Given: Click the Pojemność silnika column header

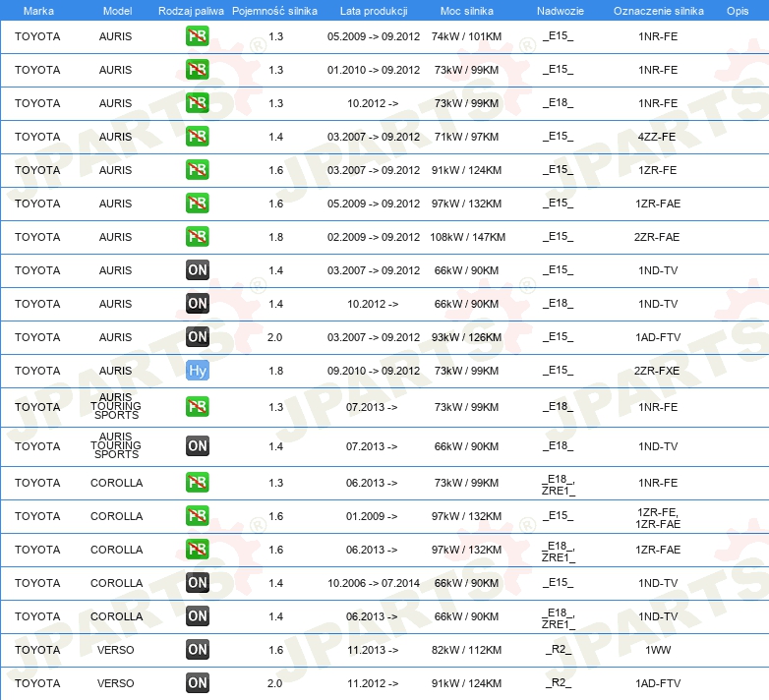Looking at the screenshot, I should pos(274,11).
